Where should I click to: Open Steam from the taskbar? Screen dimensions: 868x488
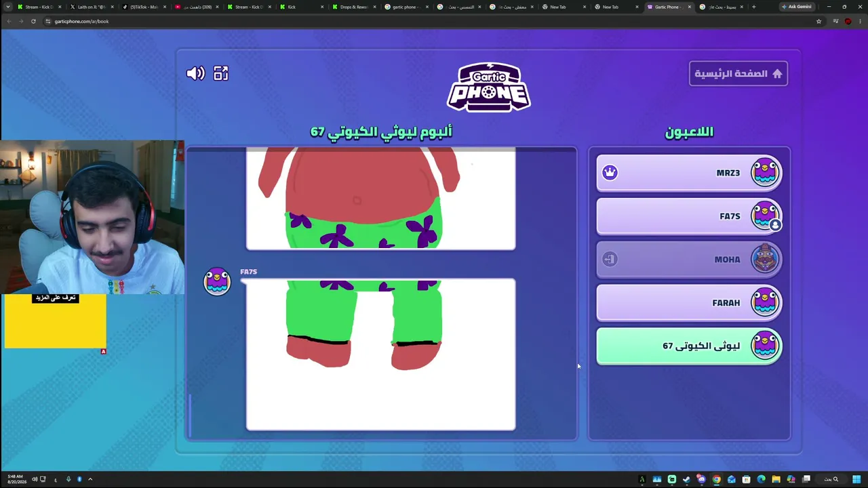686,479
